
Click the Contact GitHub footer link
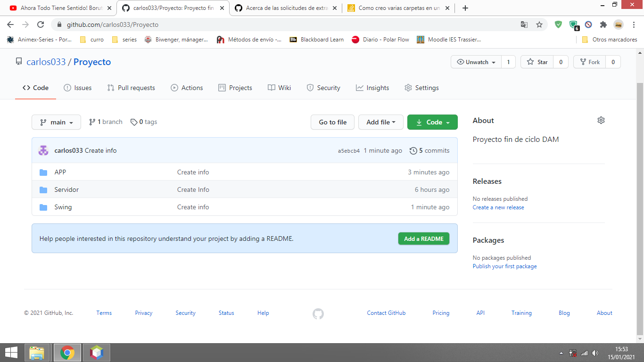click(x=386, y=313)
